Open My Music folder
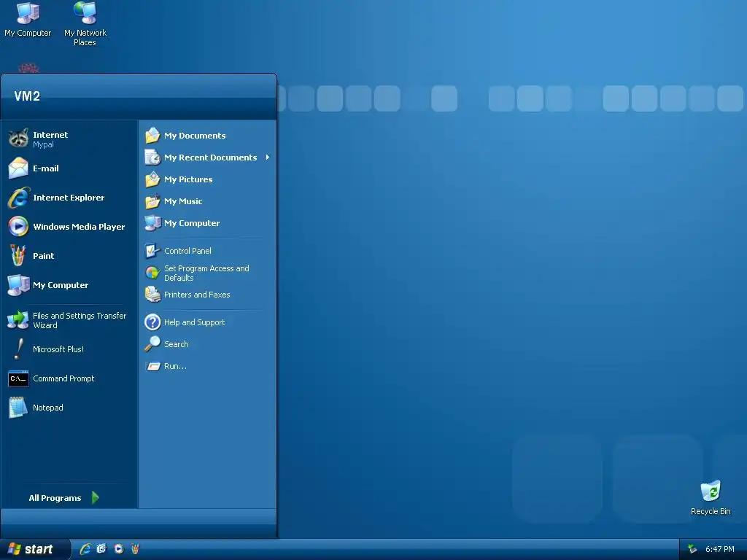 pos(208,201)
